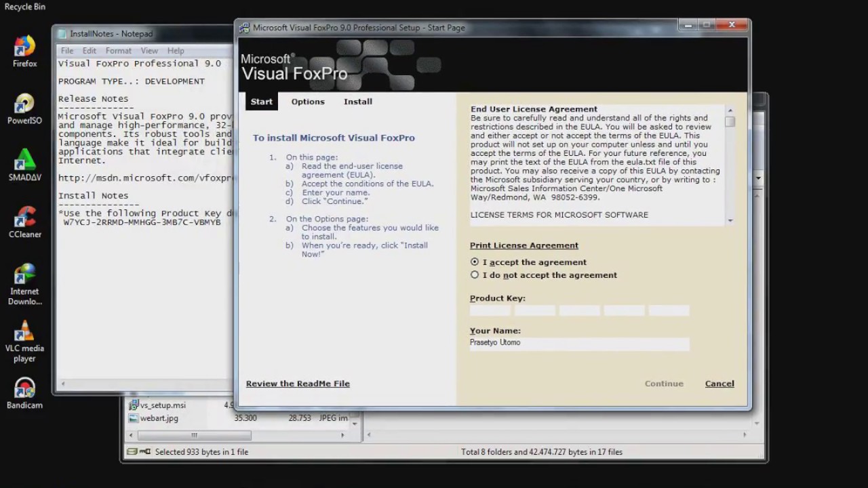Click the Your Name text field
868x488 pixels.
tap(580, 344)
